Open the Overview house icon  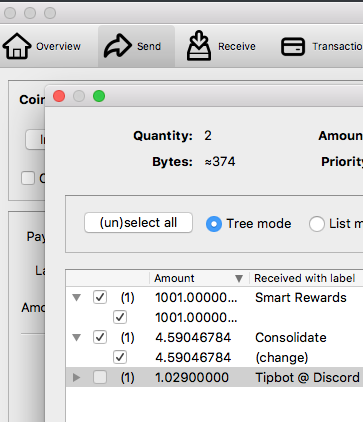coord(17,46)
